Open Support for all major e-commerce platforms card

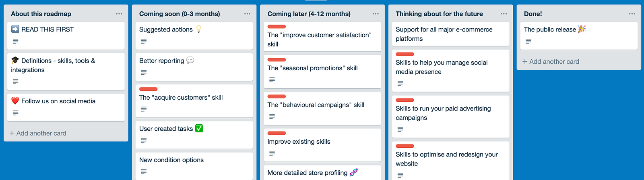point(444,34)
